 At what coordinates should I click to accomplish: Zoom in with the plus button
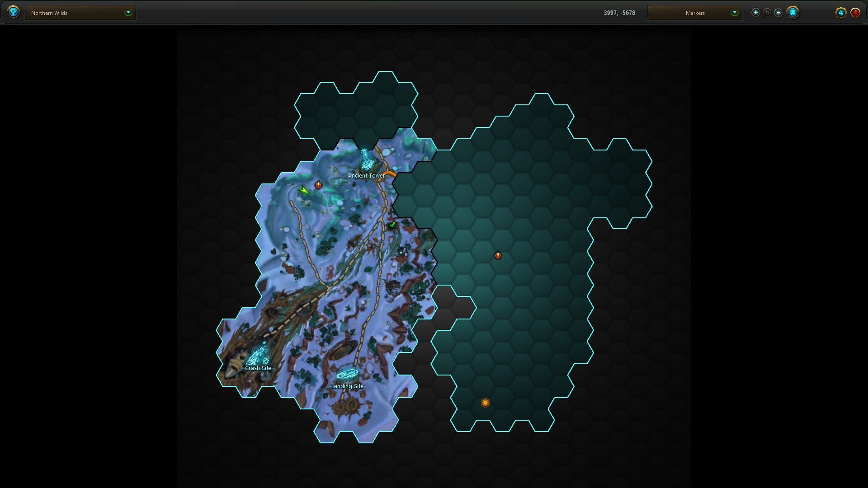[x=755, y=13]
